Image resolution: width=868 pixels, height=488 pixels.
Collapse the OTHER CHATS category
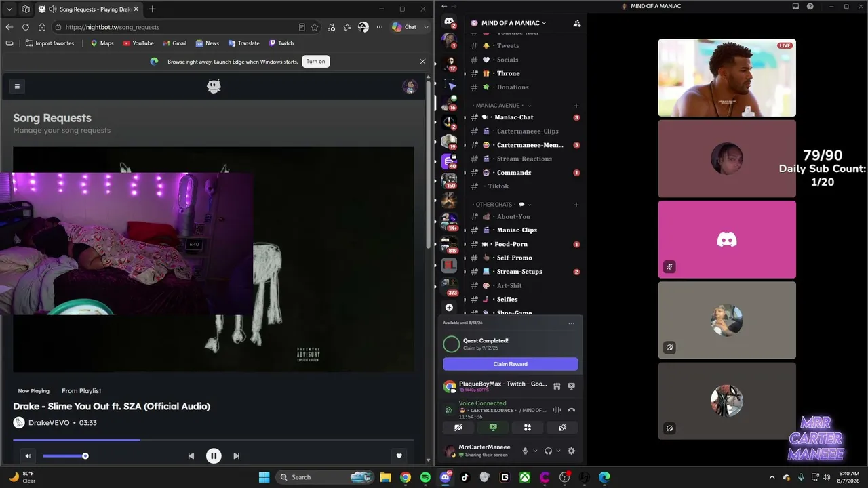[x=502, y=204]
